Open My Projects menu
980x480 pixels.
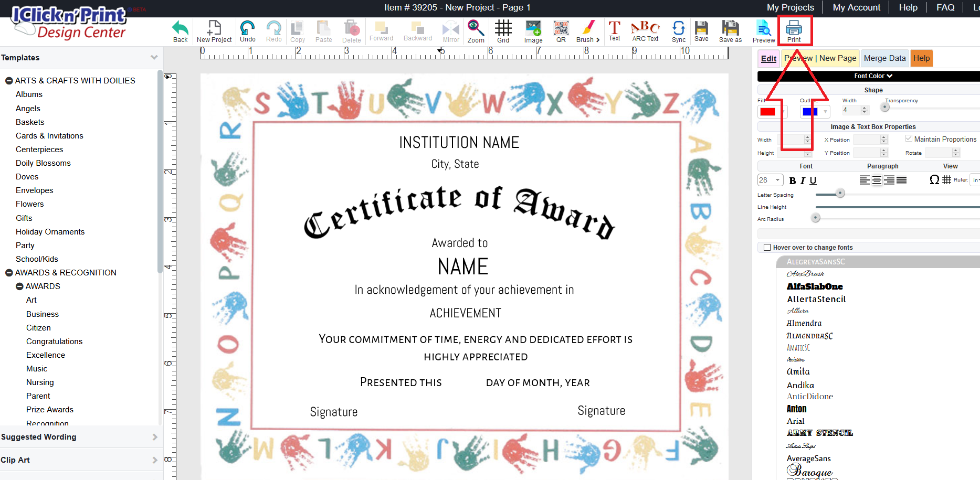point(790,7)
